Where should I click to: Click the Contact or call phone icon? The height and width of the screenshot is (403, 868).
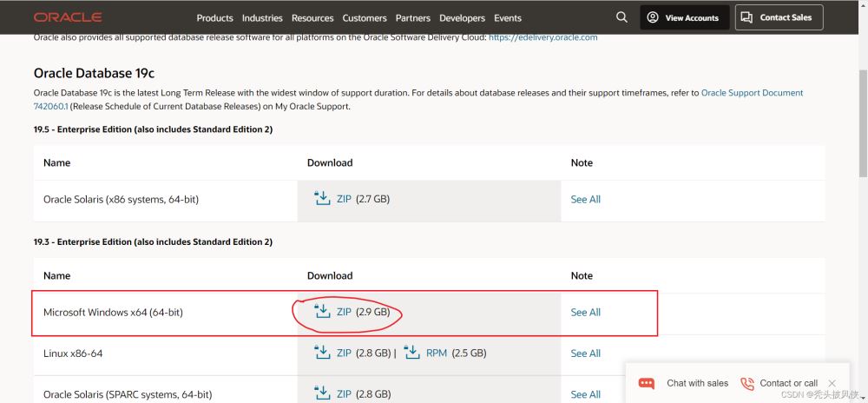pyautogui.click(x=747, y=383)
